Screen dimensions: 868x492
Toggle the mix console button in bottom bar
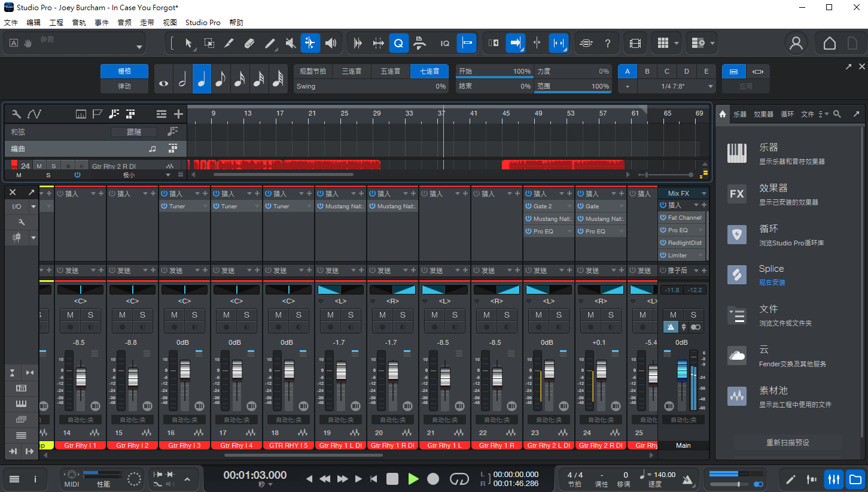(834, 479)
